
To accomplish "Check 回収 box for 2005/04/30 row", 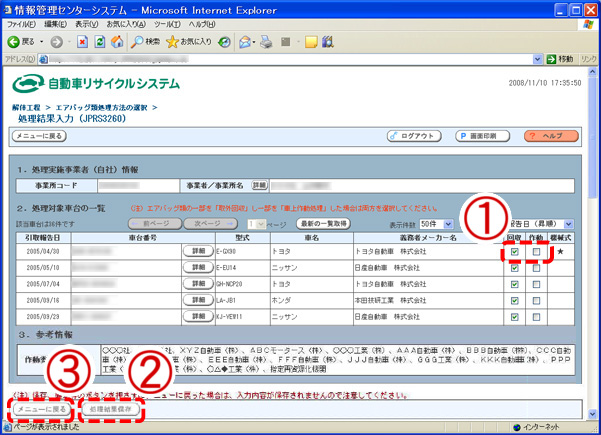I will [515, 252].
